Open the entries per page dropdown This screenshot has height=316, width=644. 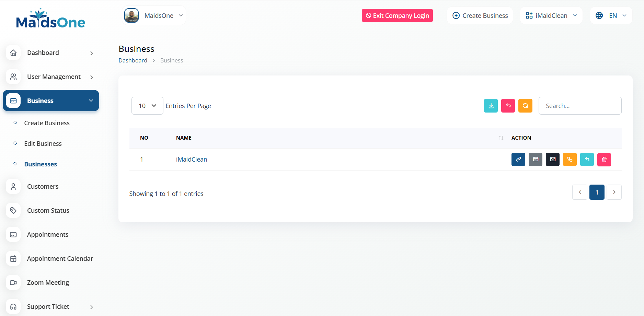pyautogui.click(x=147, y=106)
